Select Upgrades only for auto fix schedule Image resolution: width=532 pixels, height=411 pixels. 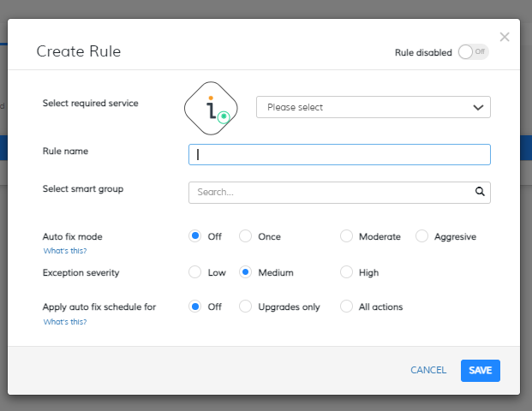pos(245,307)
